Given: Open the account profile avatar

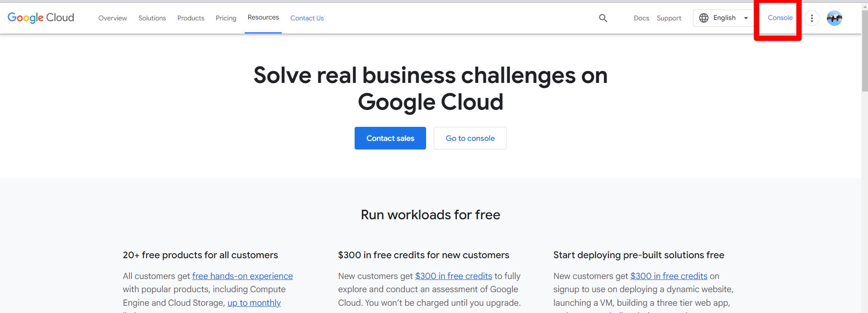Looking at the screenshot, I should [x=835, y=18].
